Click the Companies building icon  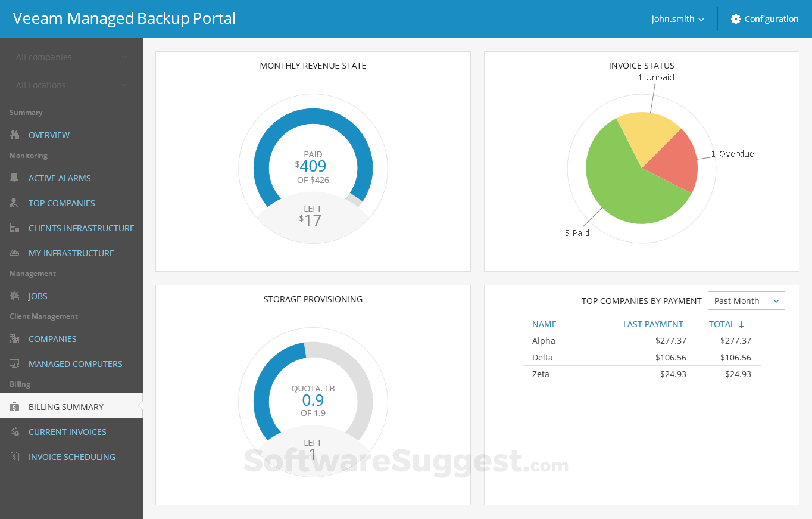pyautogui.click(x=14, y=339)
